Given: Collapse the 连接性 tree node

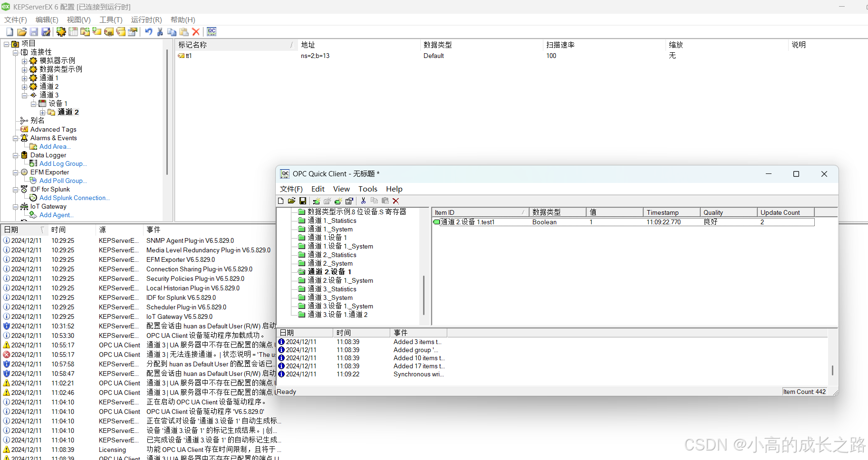Looking at the screenshot, I should pyautogui.click(x=16, y=52).
